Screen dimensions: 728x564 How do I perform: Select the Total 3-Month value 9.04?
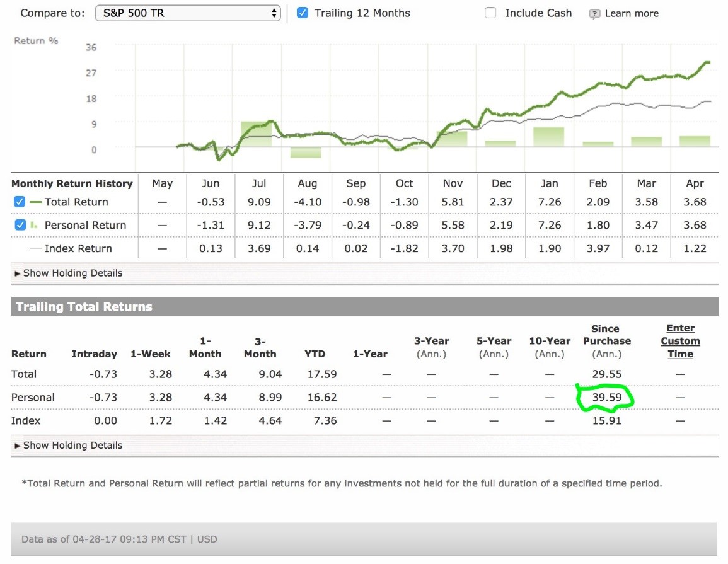pyautogui.click(x=270, y=374)
